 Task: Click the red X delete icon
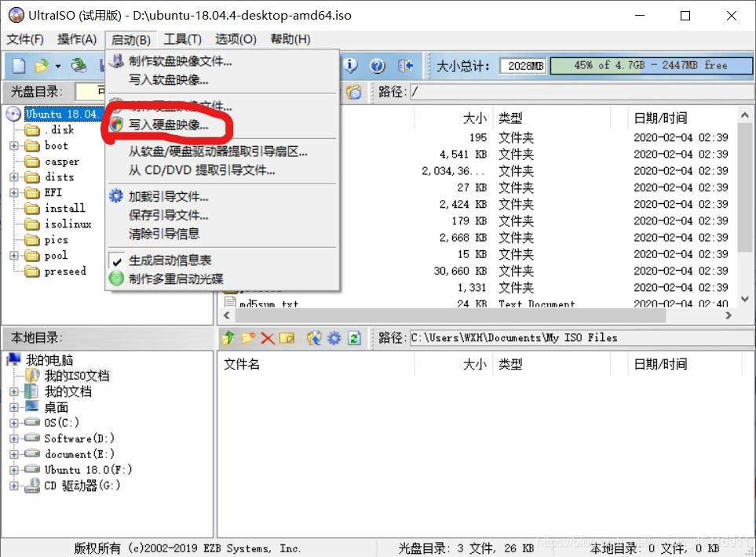tap(268, 338)
